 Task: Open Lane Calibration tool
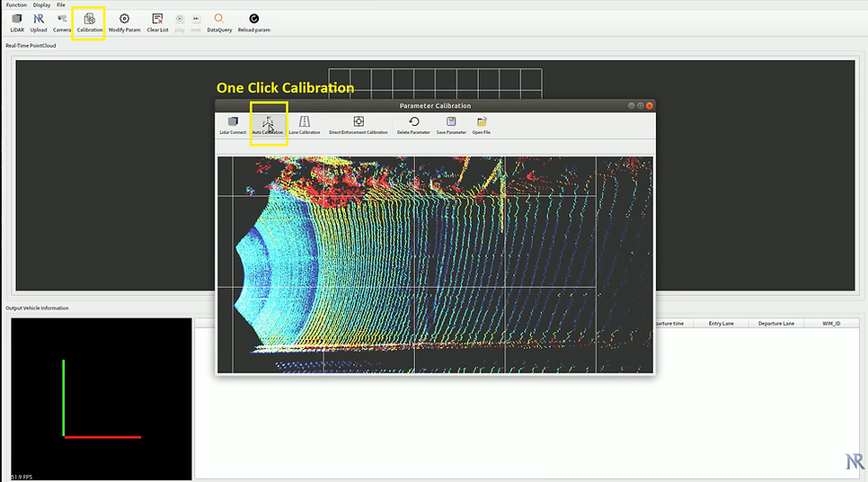pyautogui.click(x=305, y=125)
